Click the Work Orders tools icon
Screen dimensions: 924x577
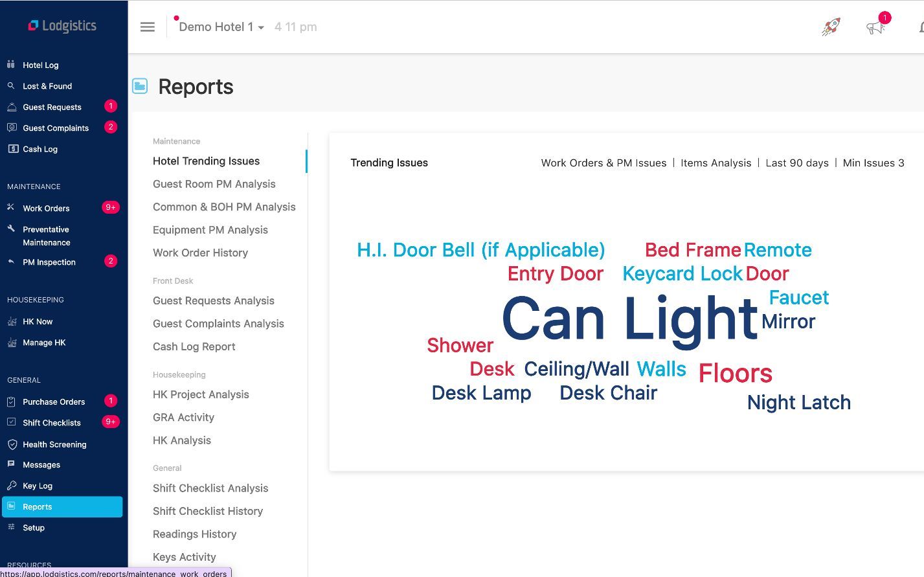[x=11, y=208]
